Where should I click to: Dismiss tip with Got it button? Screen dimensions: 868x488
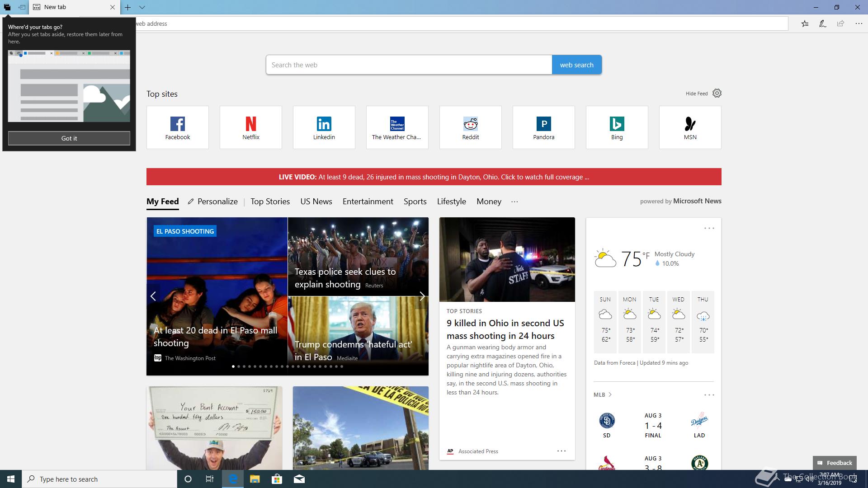(69, 138)
